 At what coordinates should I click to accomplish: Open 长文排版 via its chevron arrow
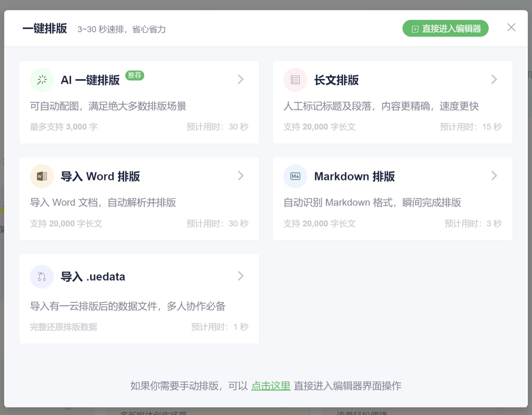pos(494,79)
